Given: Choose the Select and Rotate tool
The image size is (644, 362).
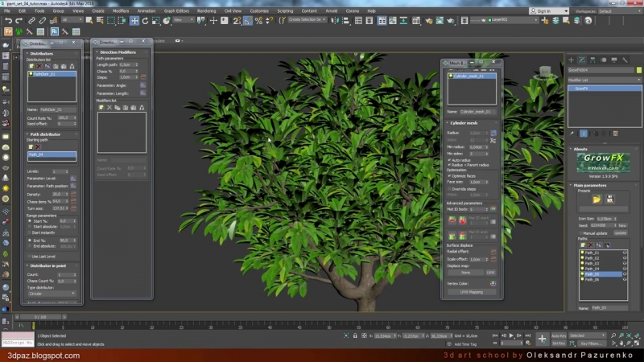Looking at the screenshot, I should click(x=145, y=21).
